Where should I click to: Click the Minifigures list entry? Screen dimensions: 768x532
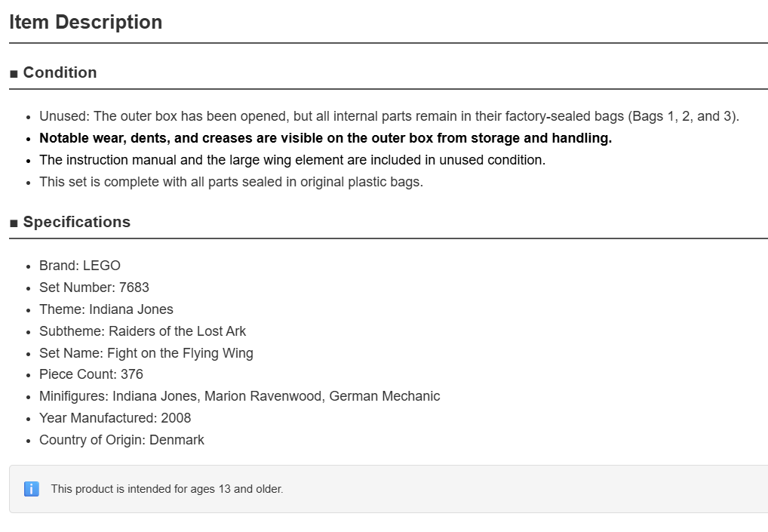click(239, 396)
